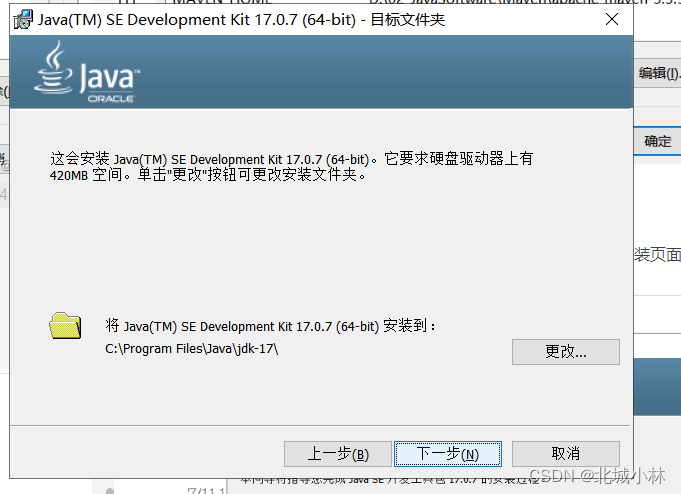The width and height of the screenshot is (681, 494).
Task: Open 更改... to change install folder
Action: pos(565,352)
